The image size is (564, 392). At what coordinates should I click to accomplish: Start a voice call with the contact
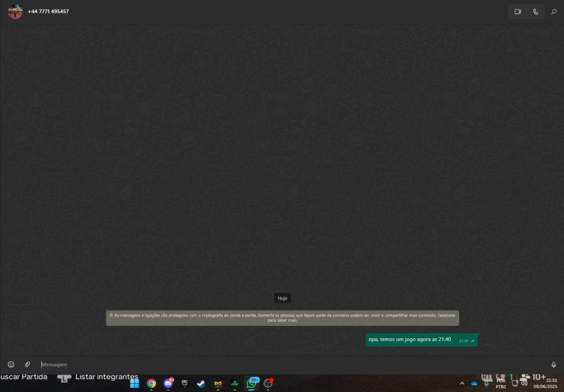[x=535, y=12]
